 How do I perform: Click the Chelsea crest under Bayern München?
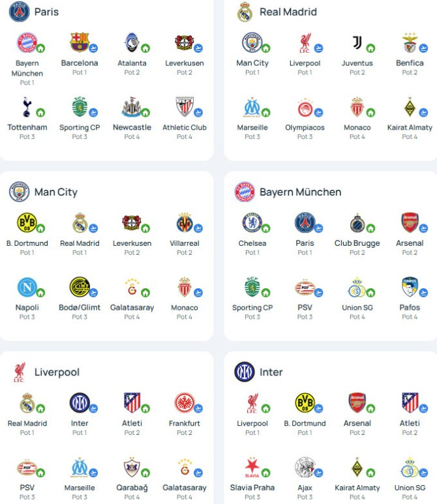pos(252,222)
